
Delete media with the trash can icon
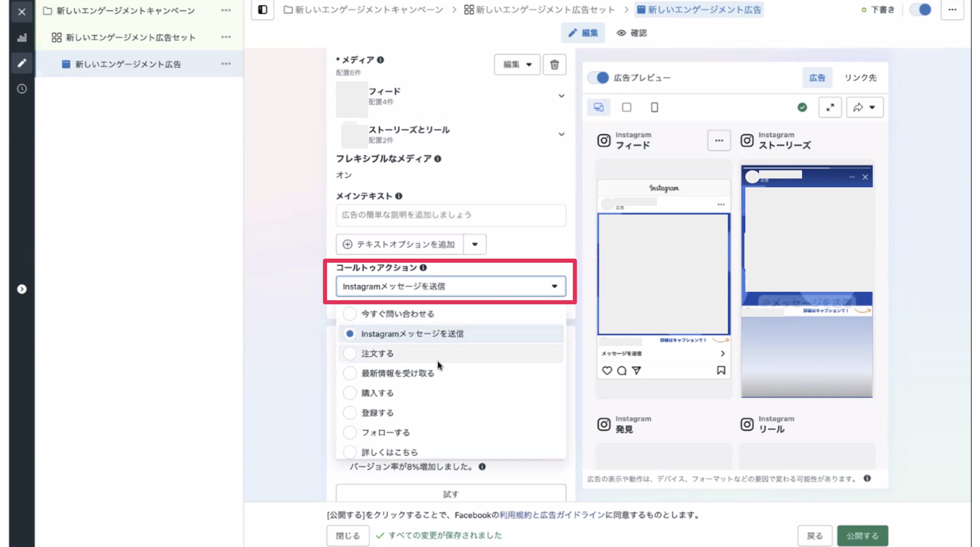[554, 64]
